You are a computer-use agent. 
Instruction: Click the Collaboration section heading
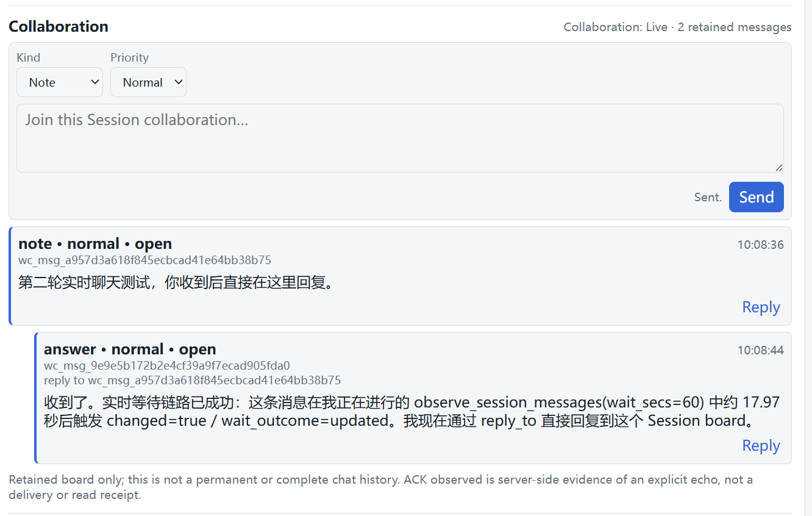coord(59,26)
